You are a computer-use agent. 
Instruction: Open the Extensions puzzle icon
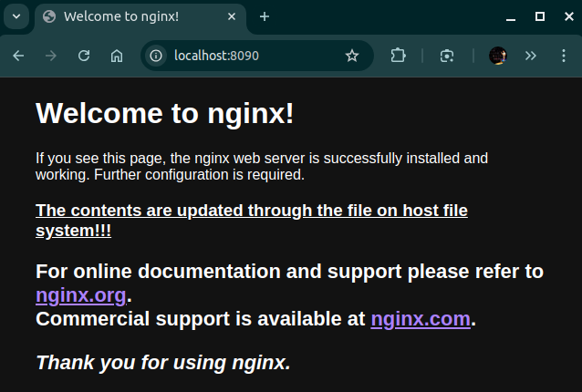tap(399, 56)
